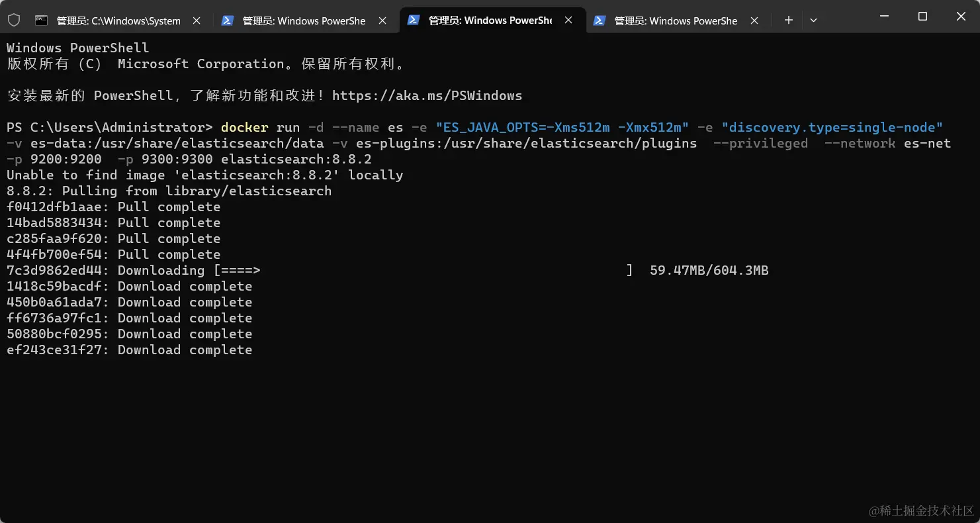Click the 'PS C:\Users\Administrator>' prompt
This screenshot has height=523, width=980.
pyautogui.click(x=110, y=127)
